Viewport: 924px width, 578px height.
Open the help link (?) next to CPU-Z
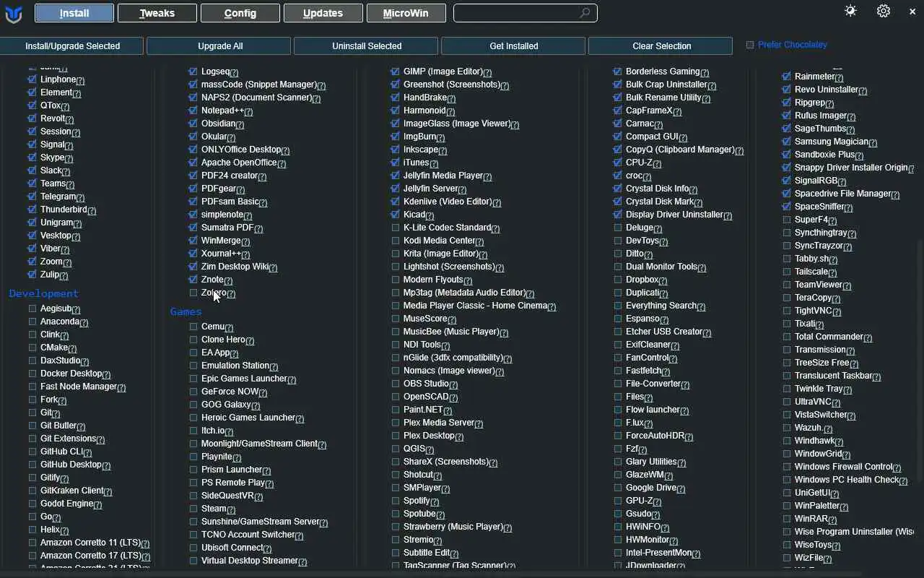(656, 163)
